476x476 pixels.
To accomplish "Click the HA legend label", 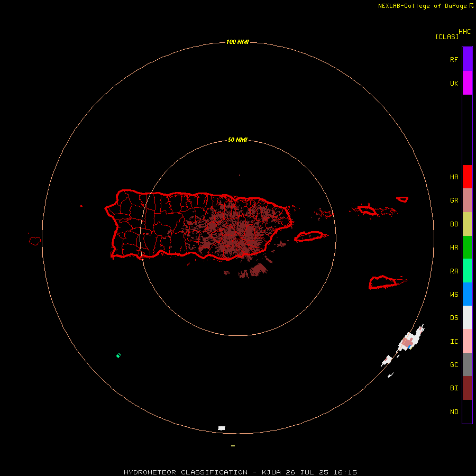I will (454, 177).
